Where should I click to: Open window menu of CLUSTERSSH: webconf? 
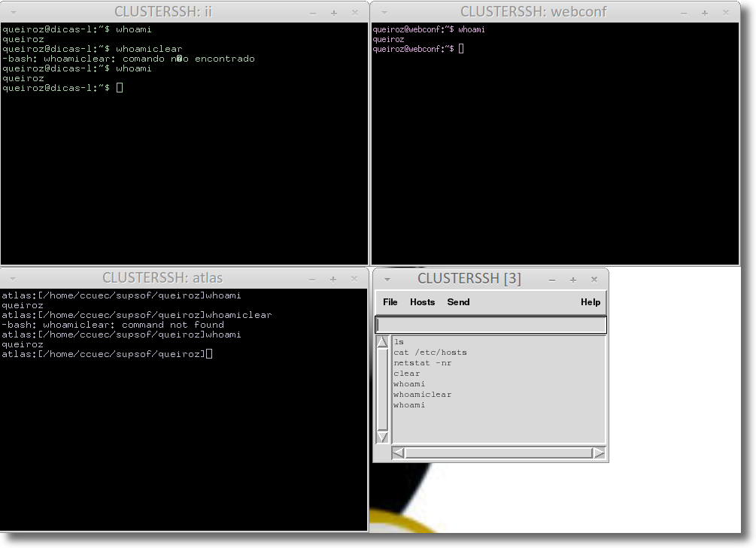[384, 13]
